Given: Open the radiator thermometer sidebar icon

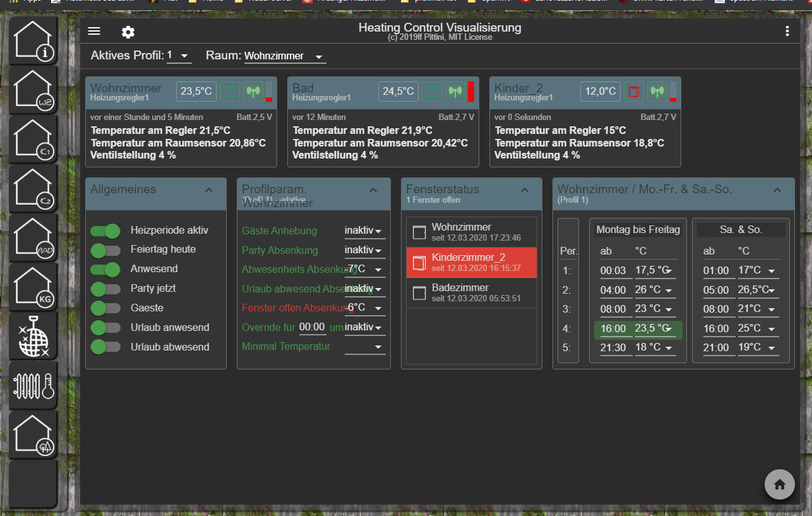Looking at the screenshot, I should pos(33,387).
